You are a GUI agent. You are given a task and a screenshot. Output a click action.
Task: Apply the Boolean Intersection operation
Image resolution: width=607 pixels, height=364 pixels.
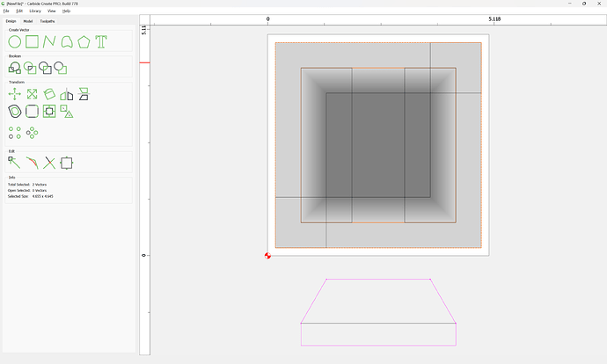point(30,68)
